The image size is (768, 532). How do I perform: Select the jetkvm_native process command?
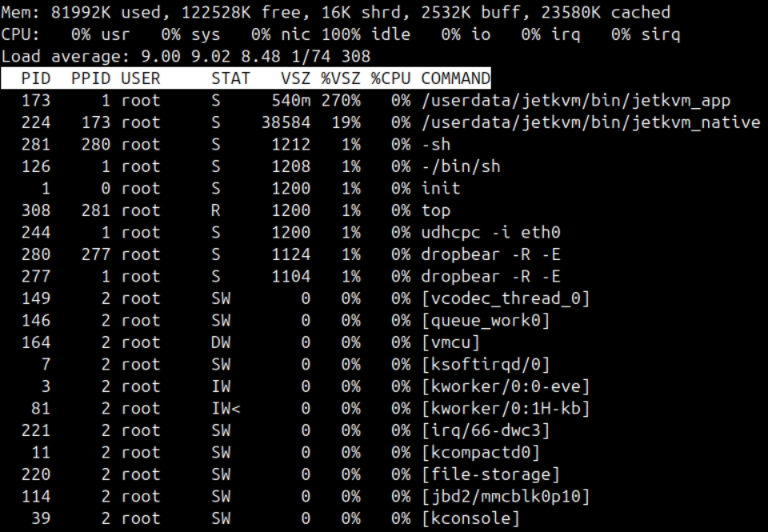coord(590,123)
